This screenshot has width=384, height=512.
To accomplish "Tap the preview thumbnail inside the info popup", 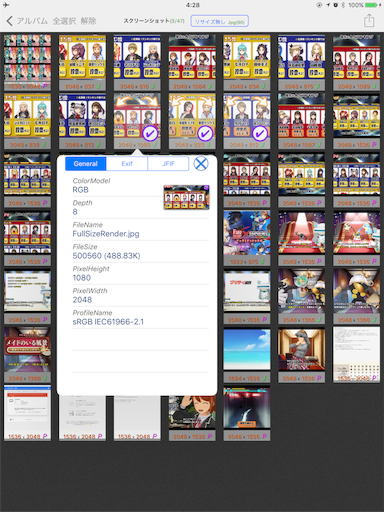I will click(x=186, y=197).
